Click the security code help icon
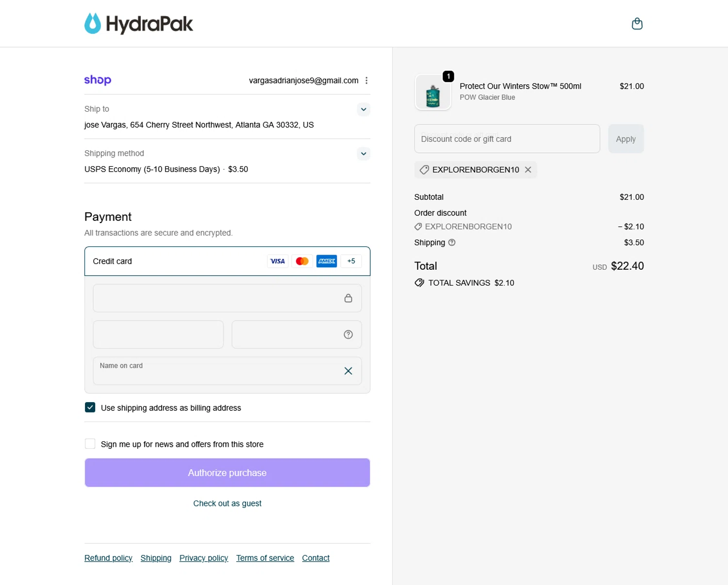 coord(348,335)
